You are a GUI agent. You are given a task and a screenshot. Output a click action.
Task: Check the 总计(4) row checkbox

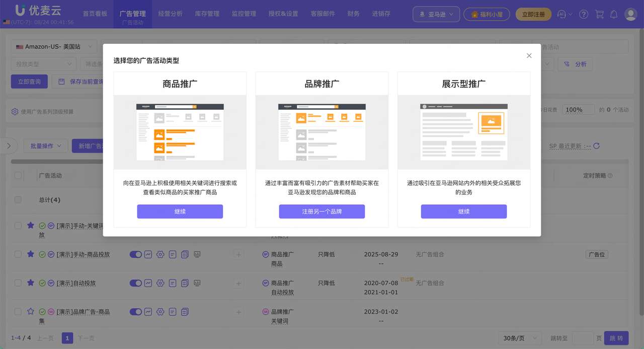18,199
